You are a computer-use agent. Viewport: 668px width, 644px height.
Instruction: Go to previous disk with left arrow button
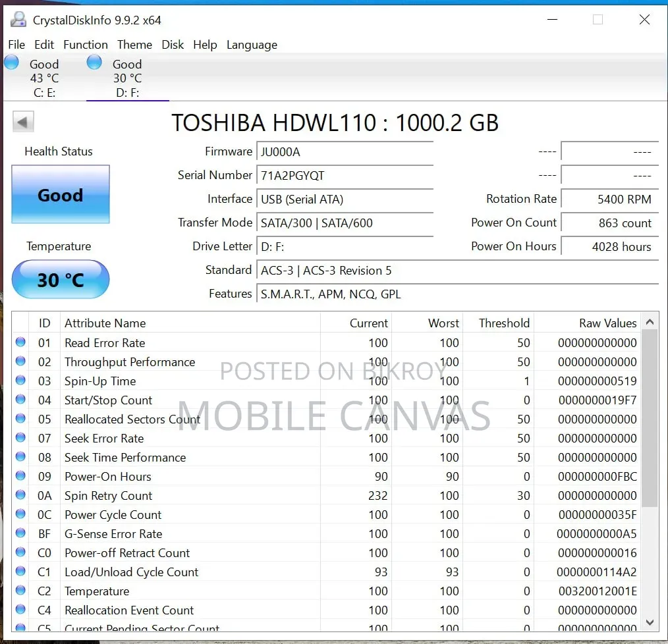[x=23, y=122]
